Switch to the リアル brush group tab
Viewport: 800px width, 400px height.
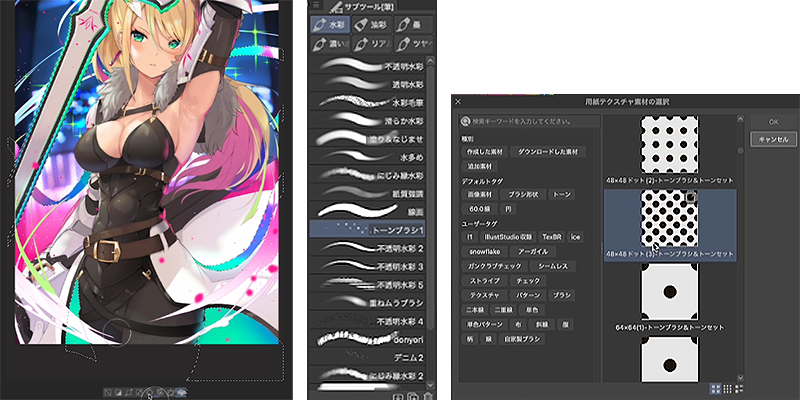point(372,44)
